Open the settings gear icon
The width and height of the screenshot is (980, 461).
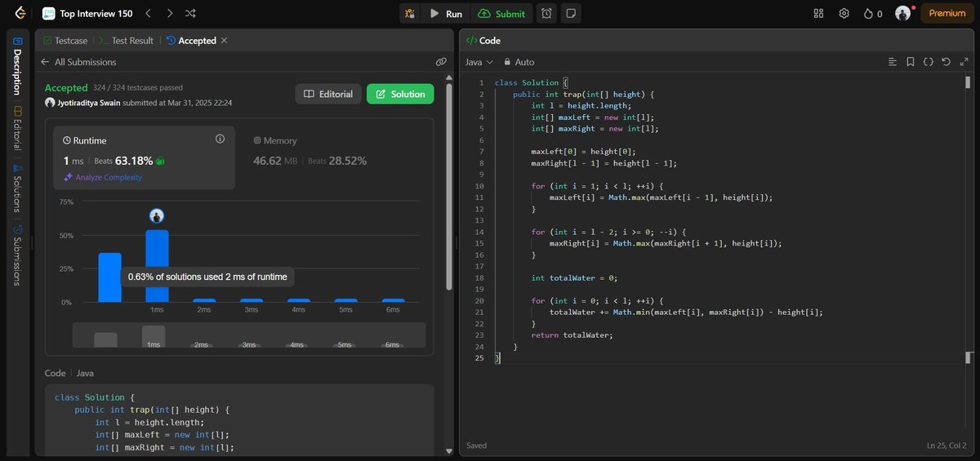coord(844,13)
